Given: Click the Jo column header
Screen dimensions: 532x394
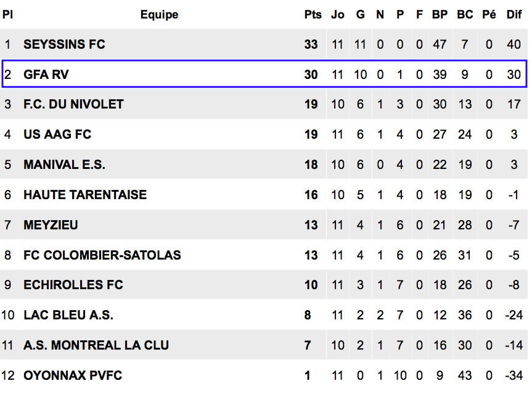Looking at the screenshot, I should tap(338, 15).
